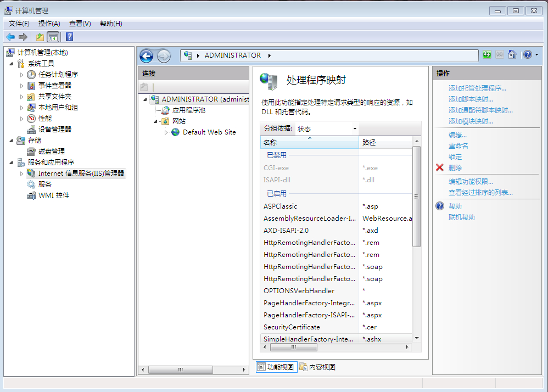Click the handler list horizontal scrollbar thumb
The height and width of the screenshot is (392, 548).
point(294,348)
